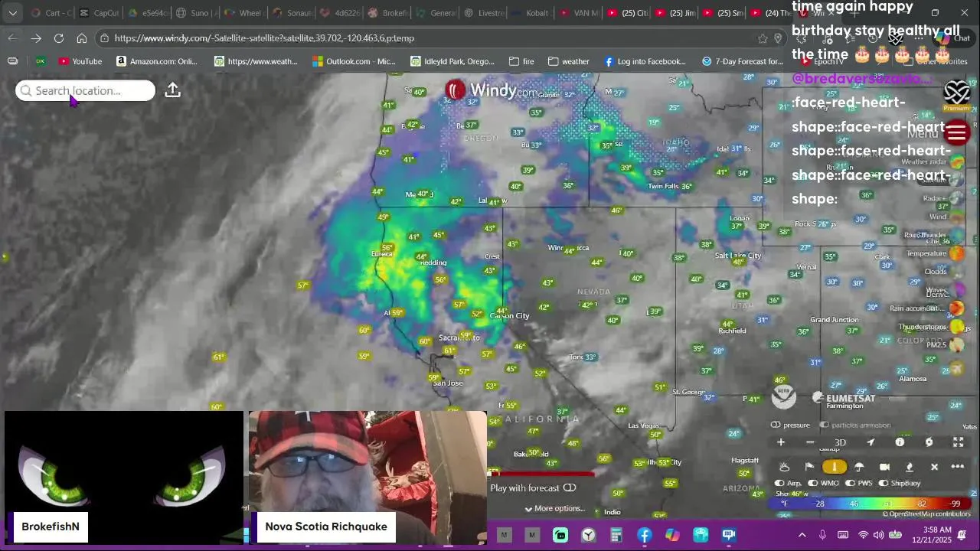Select the Rain, thunder layer
The height and width of the screenshot is (551, 980).
(x=957, y=235)
